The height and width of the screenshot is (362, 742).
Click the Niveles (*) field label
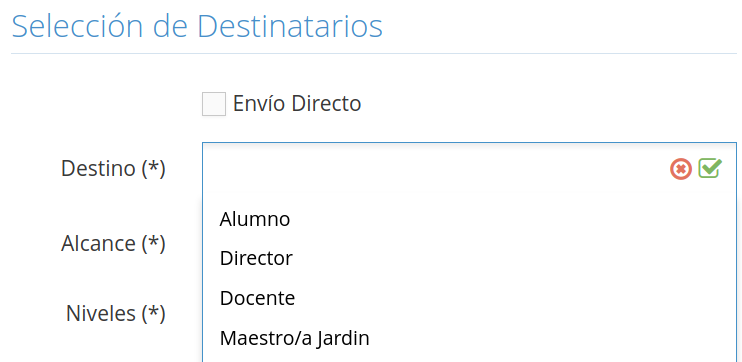pos(116,313)
